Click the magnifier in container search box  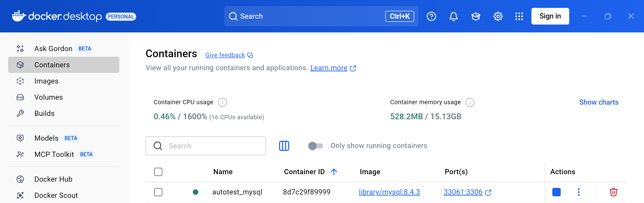point(158,146)
